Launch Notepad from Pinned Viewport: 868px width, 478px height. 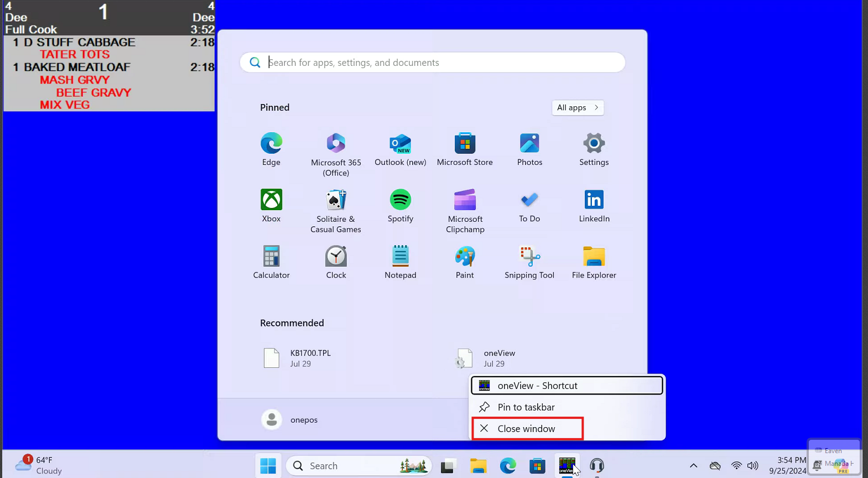401,262
